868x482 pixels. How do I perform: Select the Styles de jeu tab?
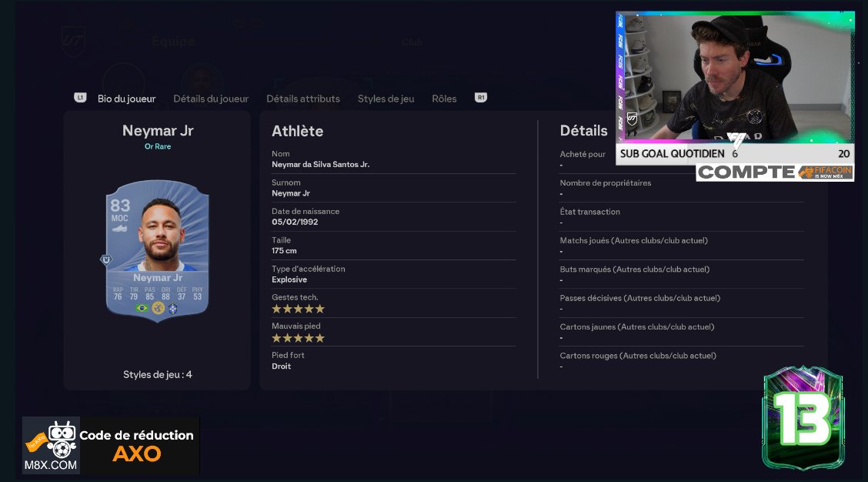[386, 99]
